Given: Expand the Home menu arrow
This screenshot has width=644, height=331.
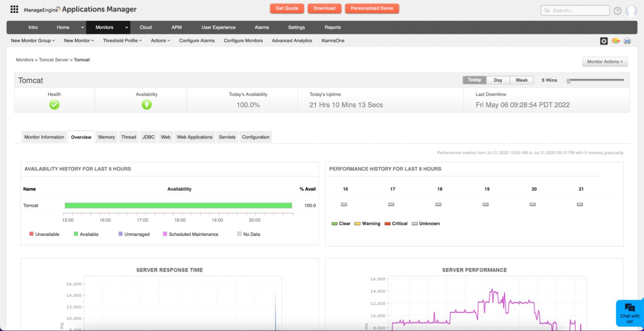Looking at the screenshot, I should 82,27.
